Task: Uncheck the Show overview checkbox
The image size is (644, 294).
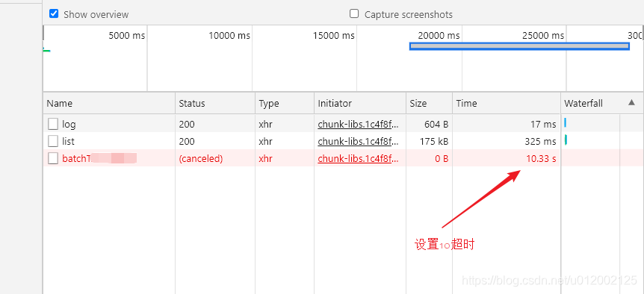Action: tap(53, 14)
